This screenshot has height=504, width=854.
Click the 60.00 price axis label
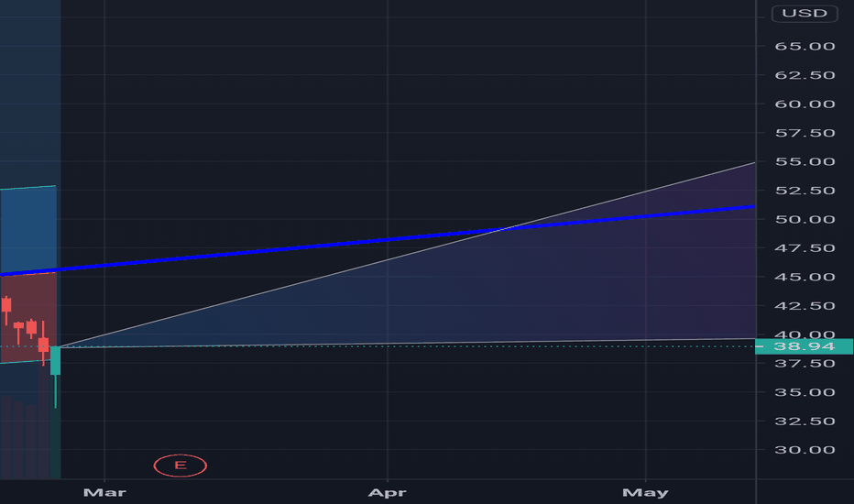pyautogui.click(x=805, y=104)
